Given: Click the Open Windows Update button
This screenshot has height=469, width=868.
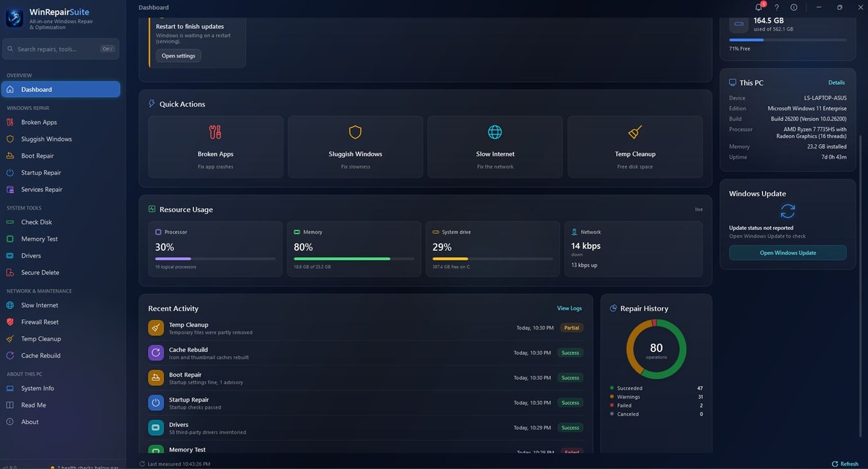Looking at the screenshot, I should (788, 252).
